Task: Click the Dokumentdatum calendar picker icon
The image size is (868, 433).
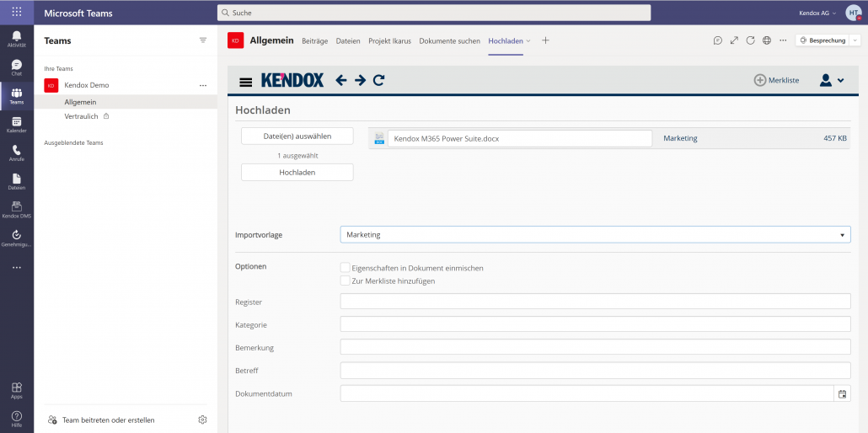Action: click(x=842, y=393)
